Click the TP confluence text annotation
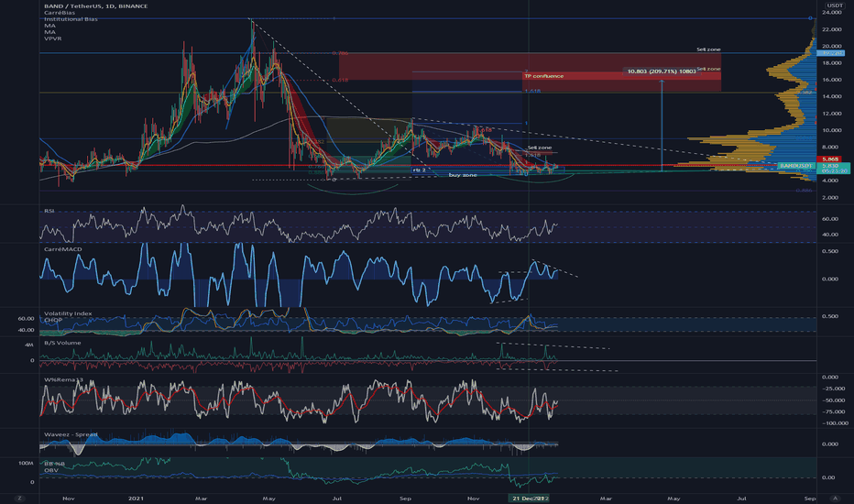 (544, 76)
